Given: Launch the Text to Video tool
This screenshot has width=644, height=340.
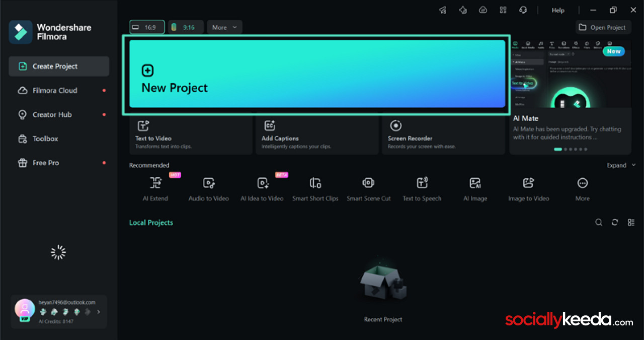Looking at the screenshot, I should coord(191,135).
